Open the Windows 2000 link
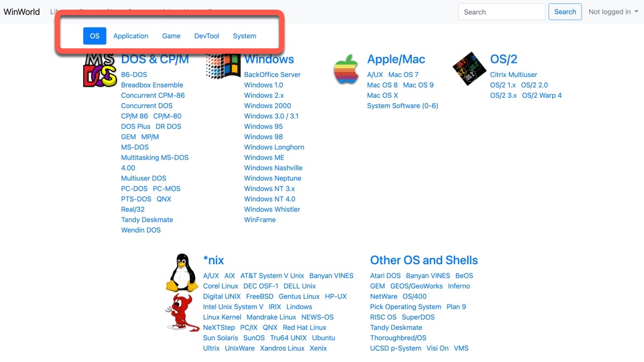 pyautogui.click(x=268, y=106)
